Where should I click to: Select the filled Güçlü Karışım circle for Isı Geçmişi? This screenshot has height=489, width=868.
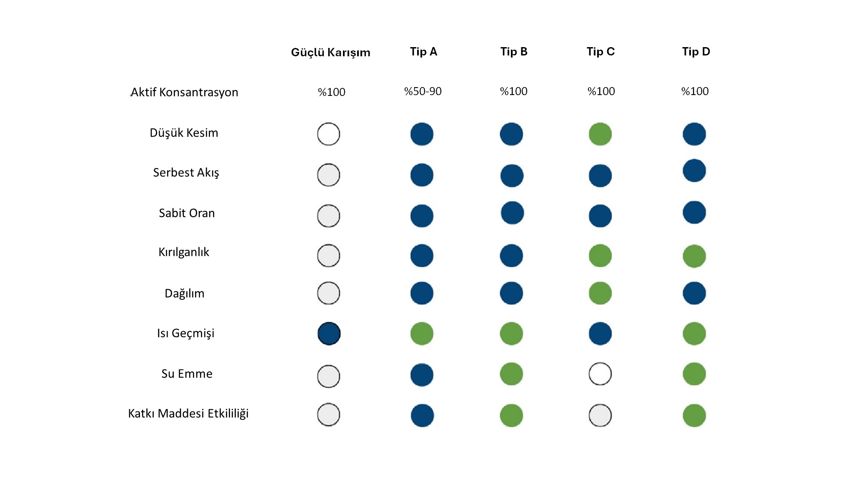point(329,334)
